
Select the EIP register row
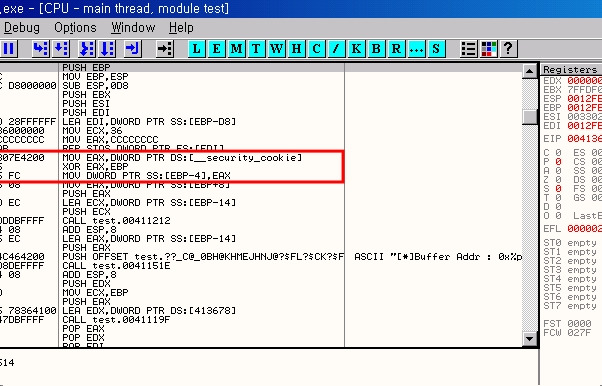pos(572,139)
